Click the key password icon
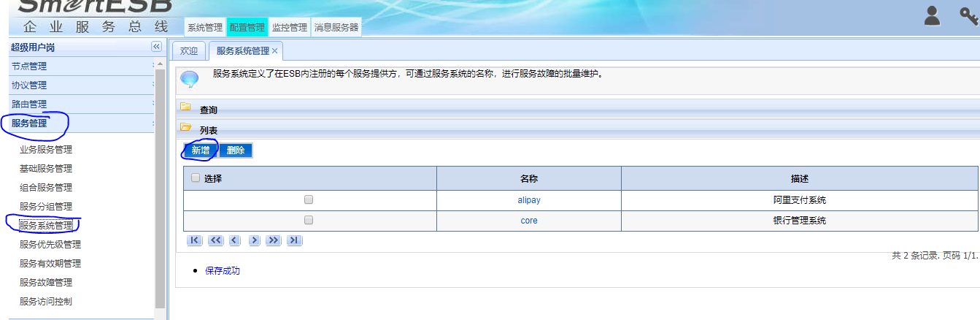This screenshot has height=320, width=980. (968, 16)
